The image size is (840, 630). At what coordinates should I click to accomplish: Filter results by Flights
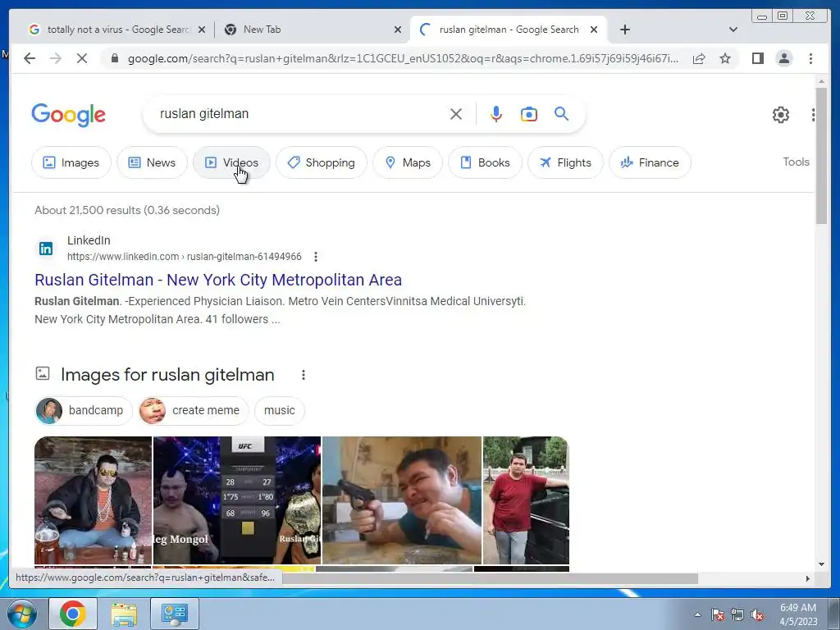(x=565, y=162)
